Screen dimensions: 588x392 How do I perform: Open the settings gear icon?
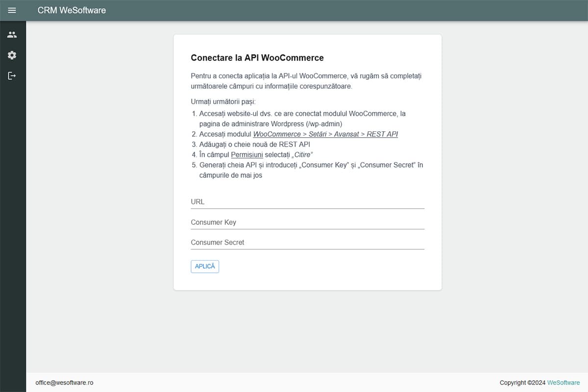(x=12, y=55)
